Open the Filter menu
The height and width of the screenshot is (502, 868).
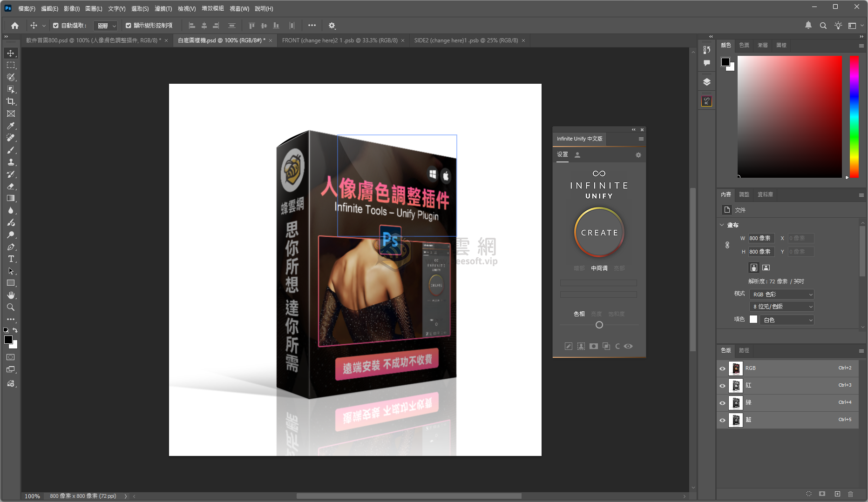click(163, 8)
